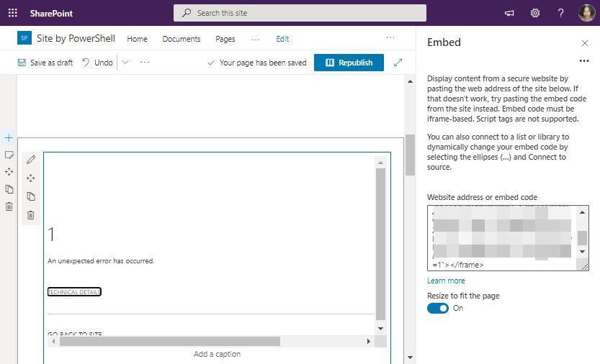Click the TECHNICAL DETAILS link
Screen dimensions: 600x364
74,292
